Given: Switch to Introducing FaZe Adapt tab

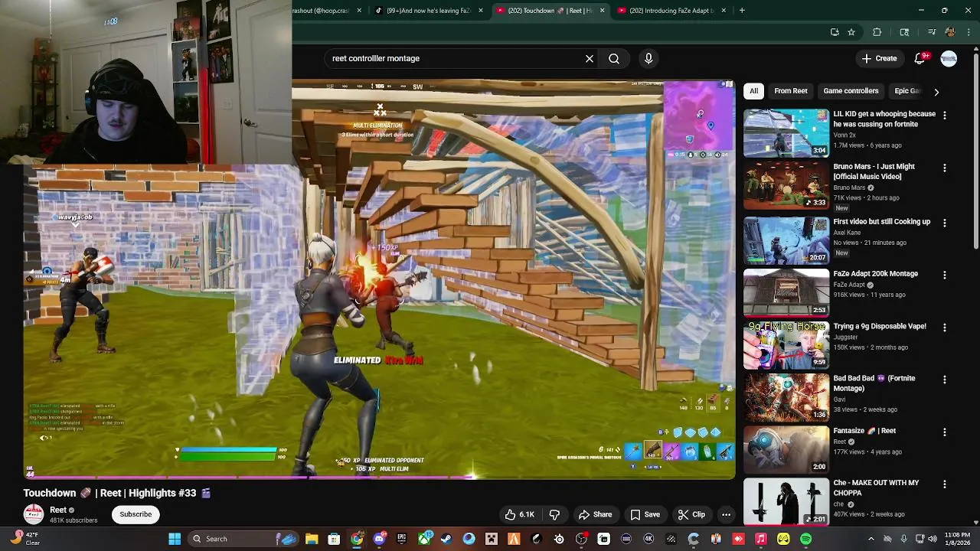Looking at the screenshot, I should point(671,11).
